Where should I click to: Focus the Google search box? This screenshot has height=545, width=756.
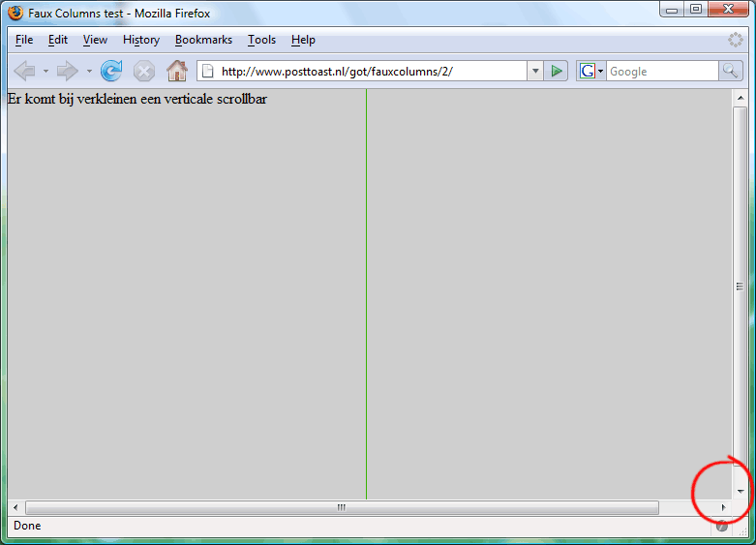[x=662, y=72]
